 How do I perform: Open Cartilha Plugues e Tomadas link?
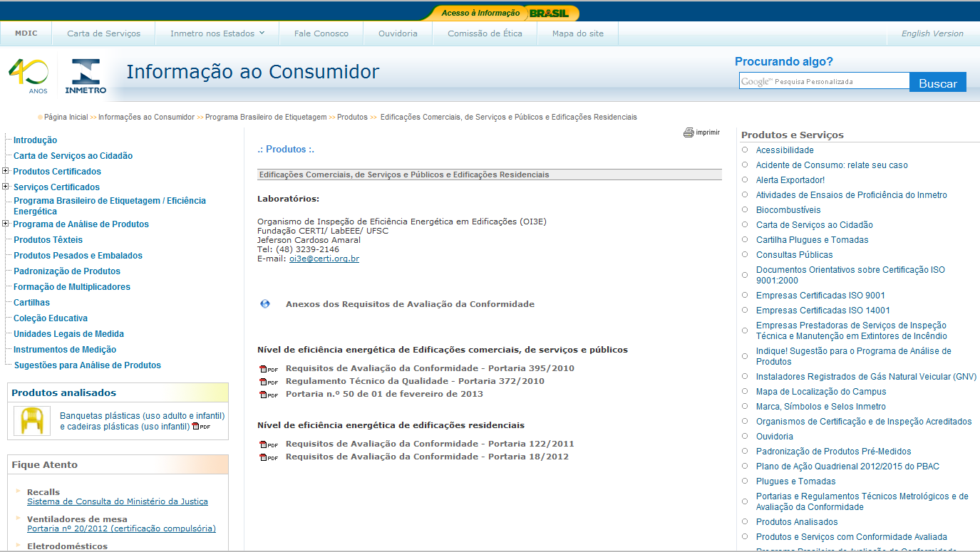[x=813, y=240]
